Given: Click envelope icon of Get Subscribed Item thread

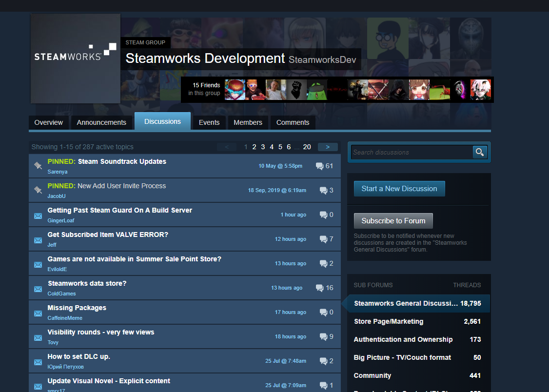Looking at the screenshot, I should [38, 240].
